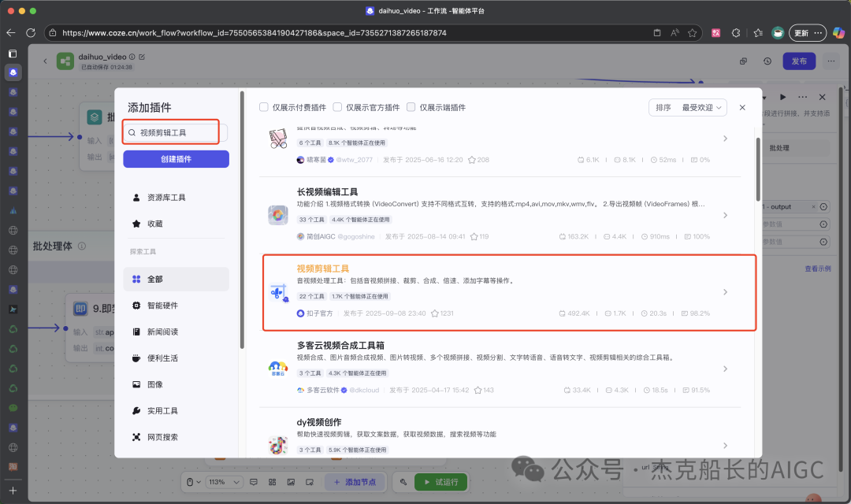Open the header more options ellipsis
The height and width of the screenshot is (504, 851).
click(x=831, y=61)
